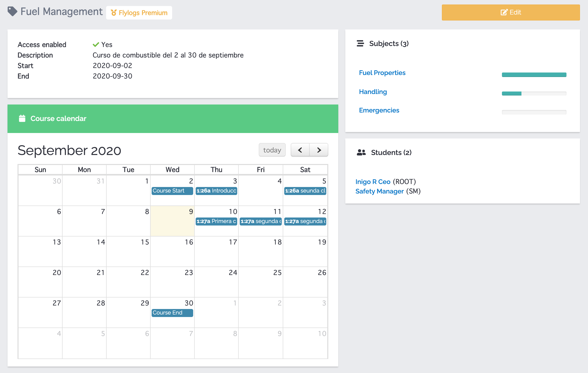Open the Handling subject link

click(372, 91)
